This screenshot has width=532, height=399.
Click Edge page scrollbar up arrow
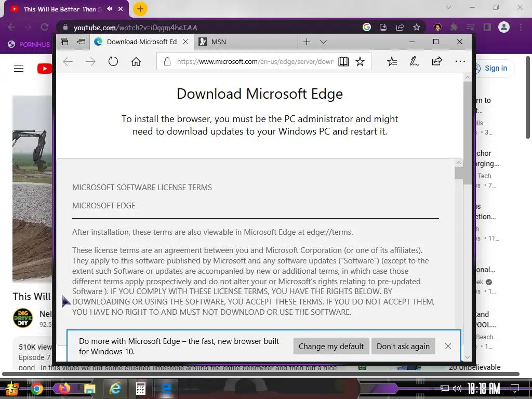click(x=468, y=77)
